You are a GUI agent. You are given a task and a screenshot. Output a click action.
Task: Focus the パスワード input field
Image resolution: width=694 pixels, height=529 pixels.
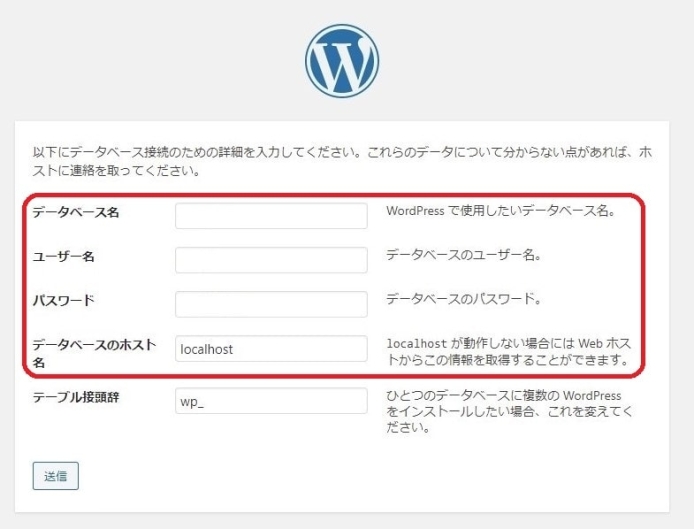(271, 304)
